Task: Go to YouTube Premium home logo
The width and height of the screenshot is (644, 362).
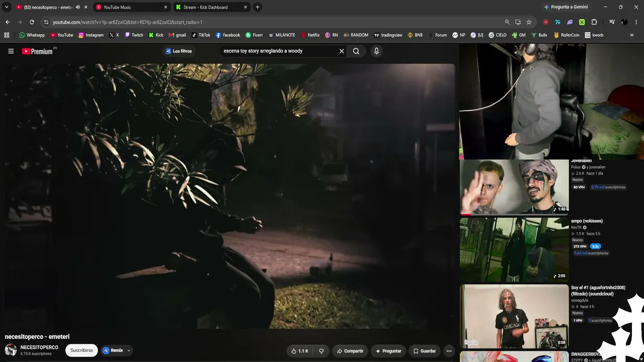Action: click(x=38, y=51)
